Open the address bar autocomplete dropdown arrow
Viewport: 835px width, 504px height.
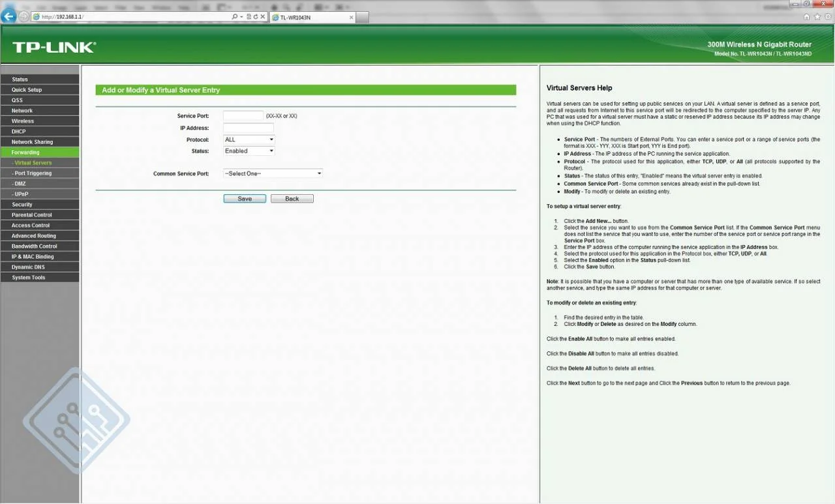pyautogui.click(x=241, y=16)
